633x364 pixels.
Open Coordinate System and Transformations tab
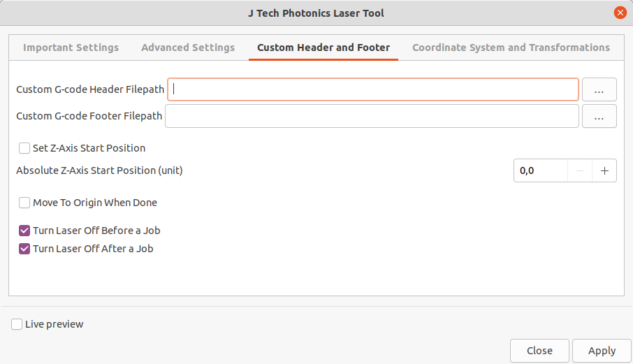(511, 48)
